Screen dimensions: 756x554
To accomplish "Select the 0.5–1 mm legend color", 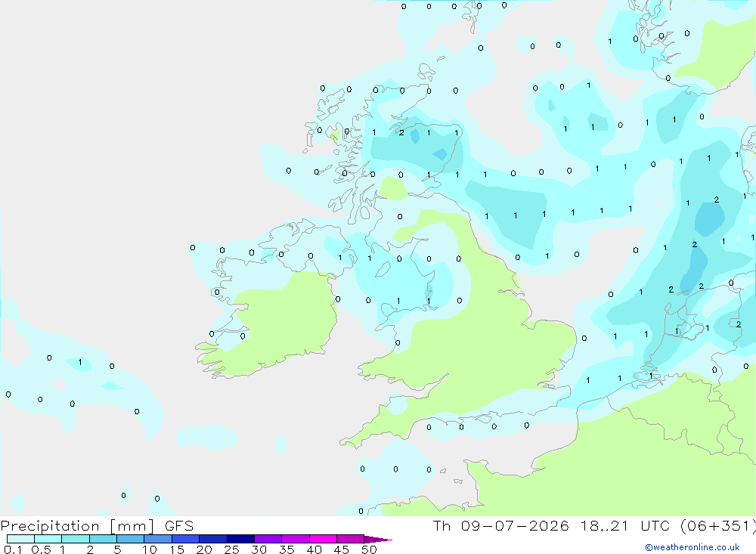I will 48,539.
